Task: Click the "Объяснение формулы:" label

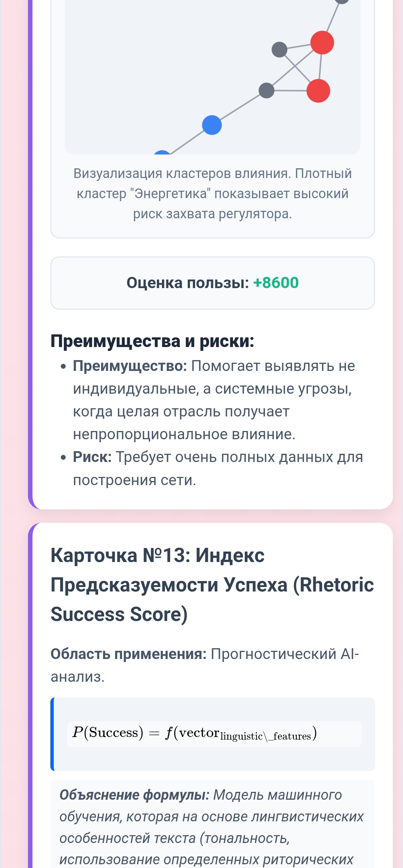Action: click(x=134, y=795)
